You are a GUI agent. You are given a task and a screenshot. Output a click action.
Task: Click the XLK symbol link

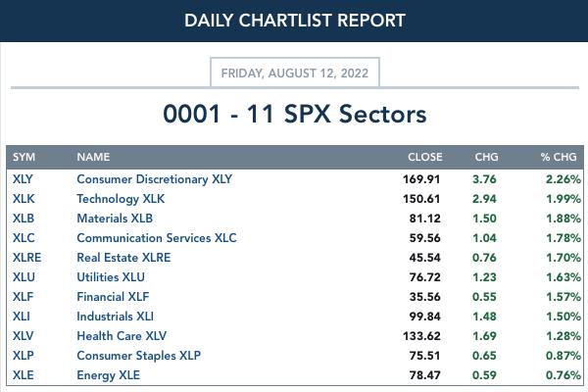pos(24,199)
